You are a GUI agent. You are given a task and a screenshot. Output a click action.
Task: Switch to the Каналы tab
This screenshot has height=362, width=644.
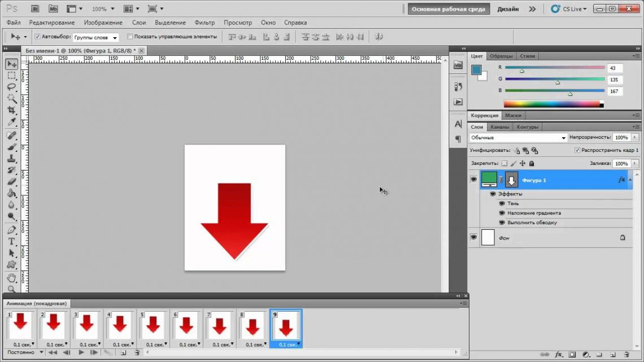coord(499,127)
